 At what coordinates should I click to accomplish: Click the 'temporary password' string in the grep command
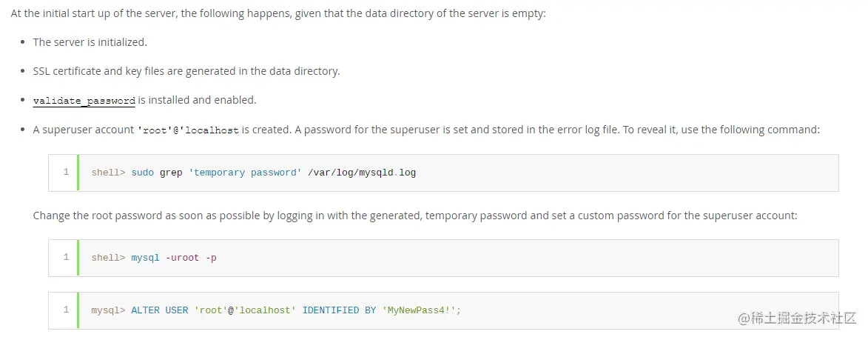coord(245,173)
